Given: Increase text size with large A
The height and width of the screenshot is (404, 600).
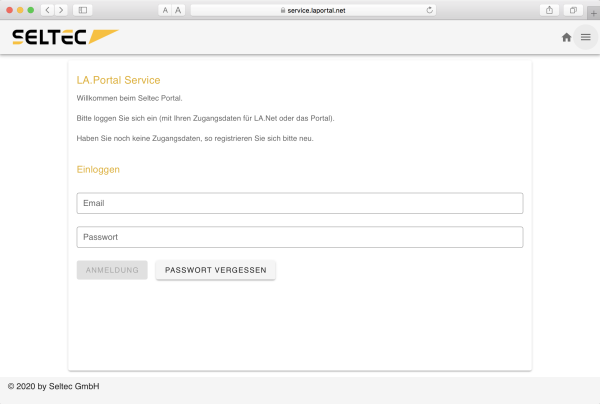Looking at the screenshot, I should 178,10.
